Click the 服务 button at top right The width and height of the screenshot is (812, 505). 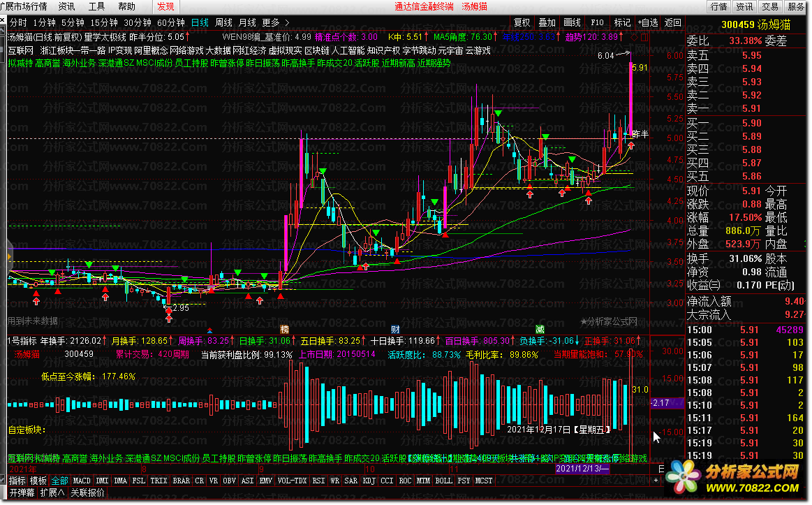[x=797, y=6]
